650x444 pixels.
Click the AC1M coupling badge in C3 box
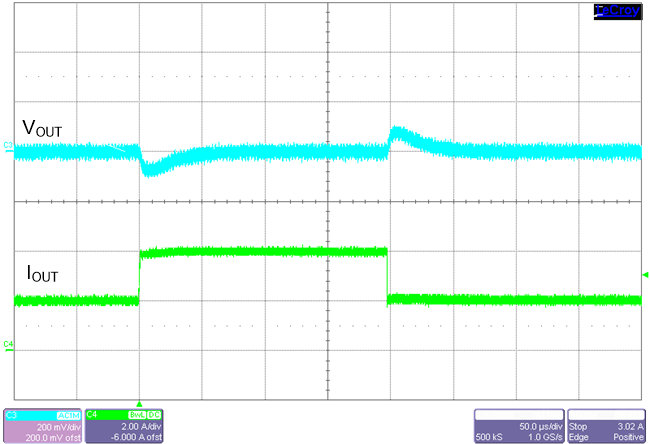(x=67, y=413)
